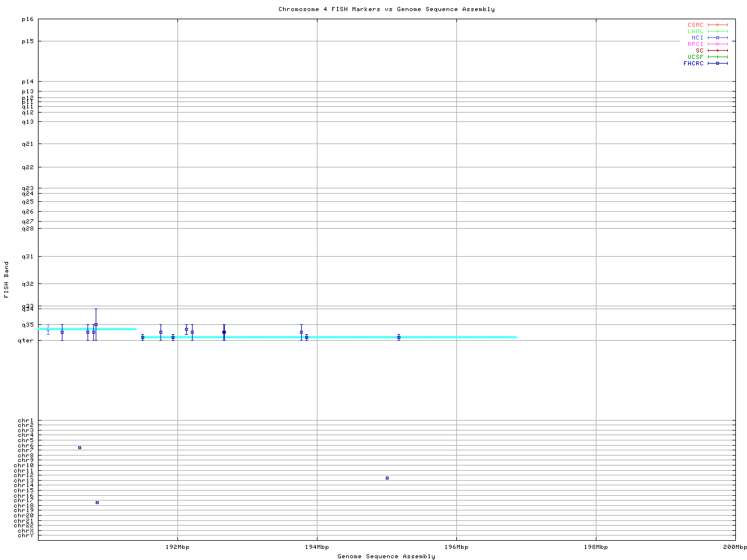
Task: Click the 192Mbp x-axis tick label
Action: tap(178, 547)
